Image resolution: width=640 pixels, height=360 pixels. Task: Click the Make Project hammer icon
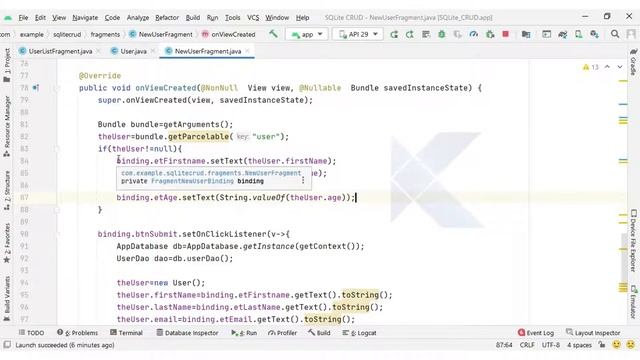coord(273,34)
